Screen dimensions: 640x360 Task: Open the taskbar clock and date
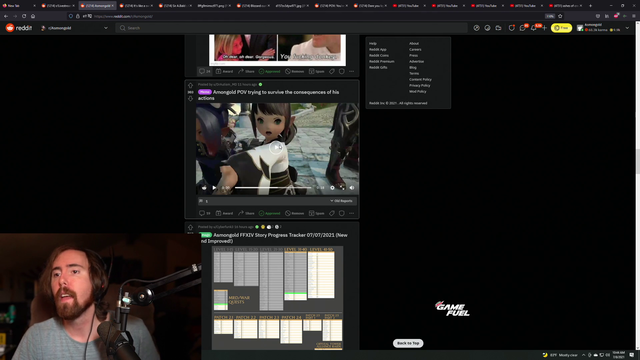click(x=618, y=355)
